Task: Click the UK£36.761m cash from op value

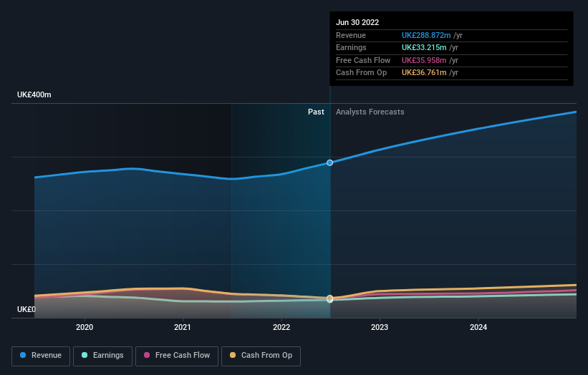Action: coord(424,73)
